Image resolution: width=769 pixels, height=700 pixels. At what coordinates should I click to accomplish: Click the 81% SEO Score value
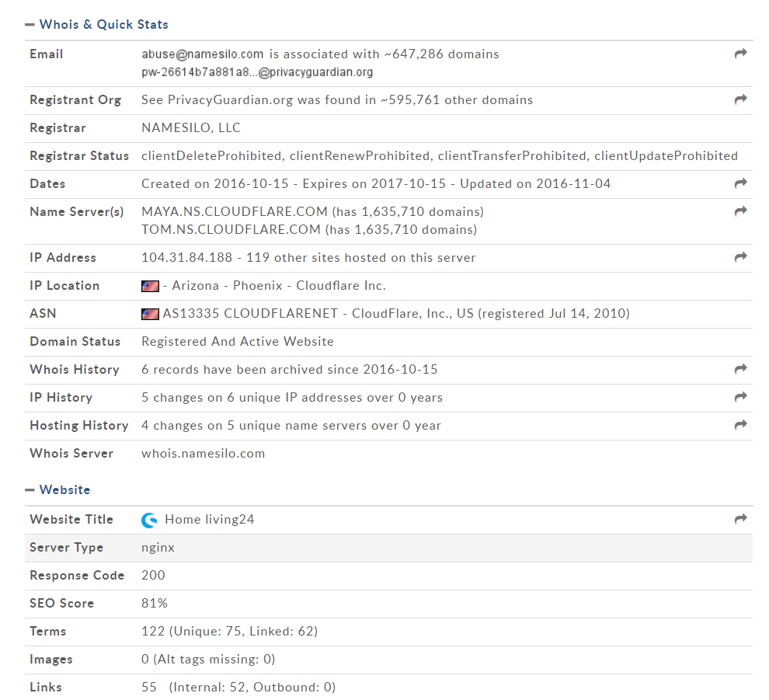pyautogui.click(x=155, y=604)
